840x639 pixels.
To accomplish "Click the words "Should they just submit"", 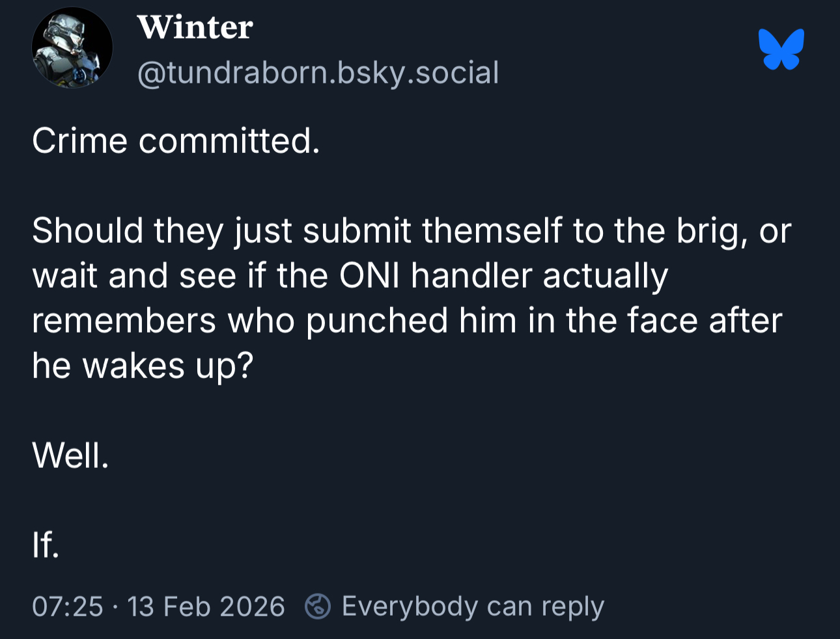I will point(221,231).
